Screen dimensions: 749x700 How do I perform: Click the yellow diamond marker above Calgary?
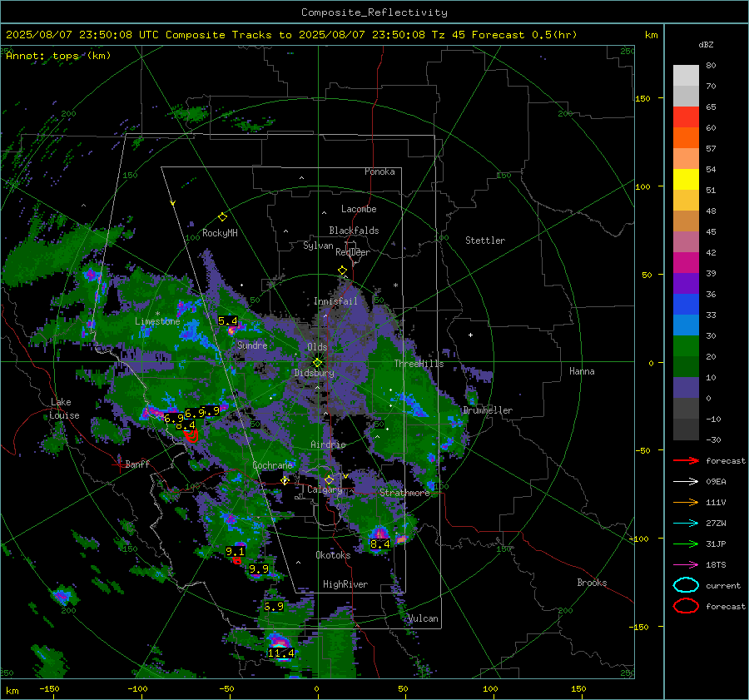tap(329, 479)
